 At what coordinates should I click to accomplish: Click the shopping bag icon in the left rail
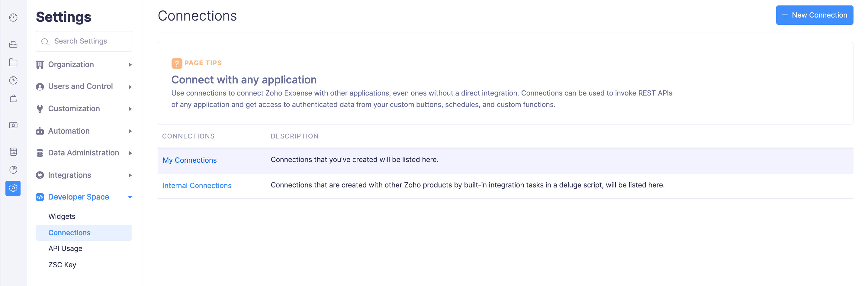[x=13, y=99]
